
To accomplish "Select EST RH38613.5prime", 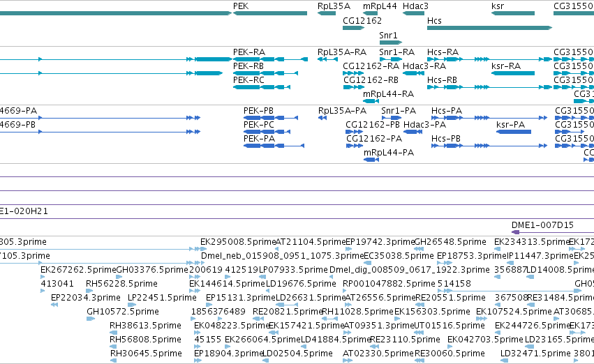I will click(113, 333).
